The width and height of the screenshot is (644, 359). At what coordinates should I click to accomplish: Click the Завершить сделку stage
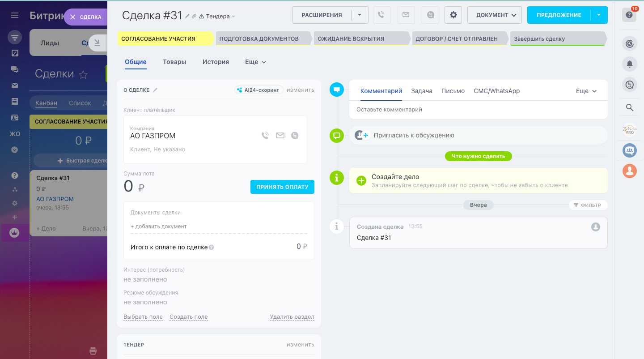click(x=558, y=38)
